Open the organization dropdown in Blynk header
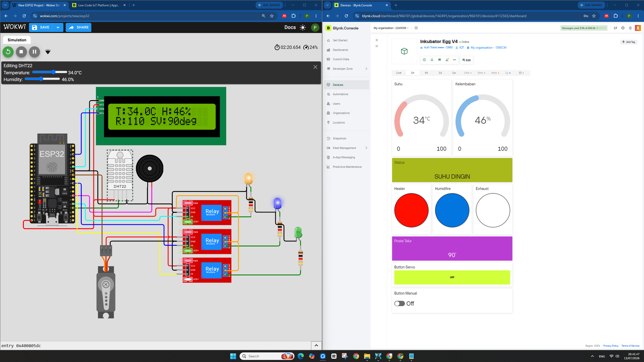This screenshot has width=644, height=362. coord(391,28)
